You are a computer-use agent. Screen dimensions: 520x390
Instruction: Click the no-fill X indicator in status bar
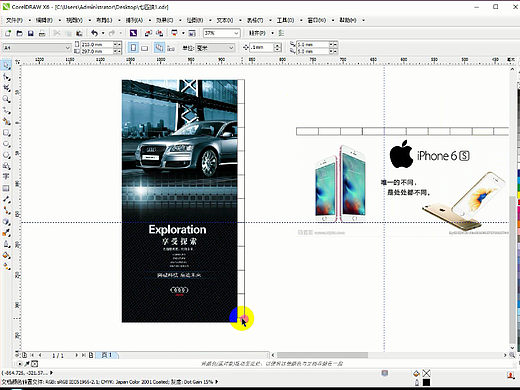coord(426,373)
